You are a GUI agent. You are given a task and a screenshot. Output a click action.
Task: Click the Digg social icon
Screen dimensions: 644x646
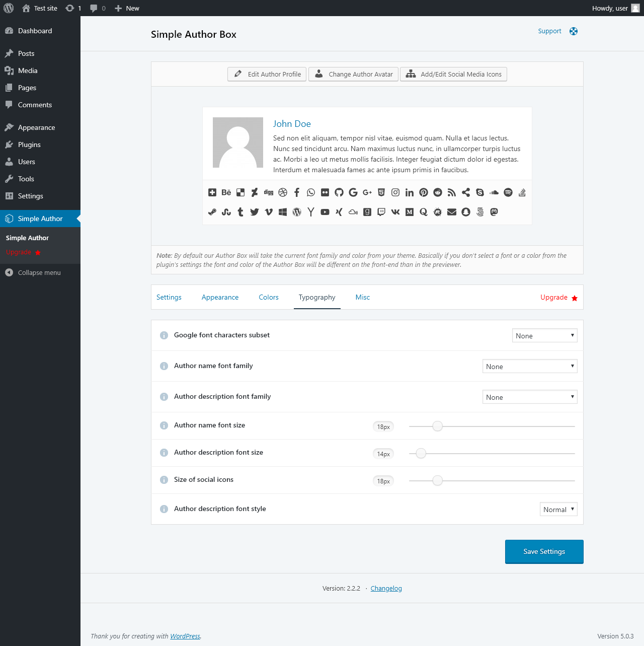tap(269, 192)
